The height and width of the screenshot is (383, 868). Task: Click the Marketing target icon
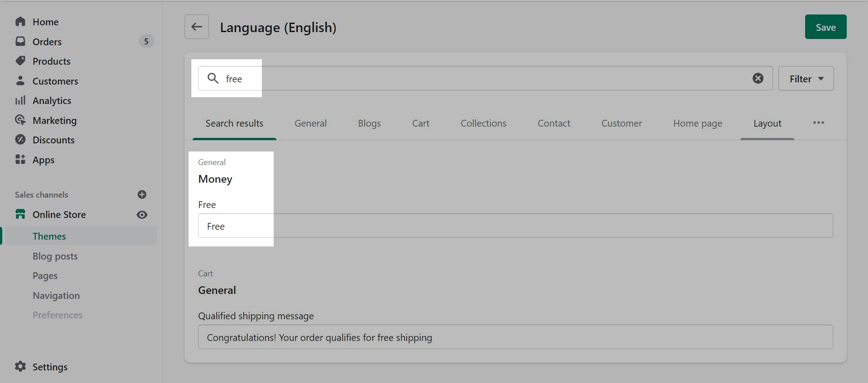20,120
